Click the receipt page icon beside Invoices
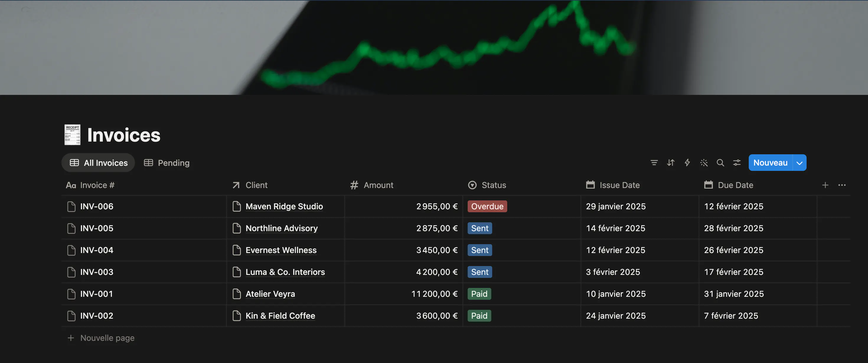868x363 pixels. [72, 134]
